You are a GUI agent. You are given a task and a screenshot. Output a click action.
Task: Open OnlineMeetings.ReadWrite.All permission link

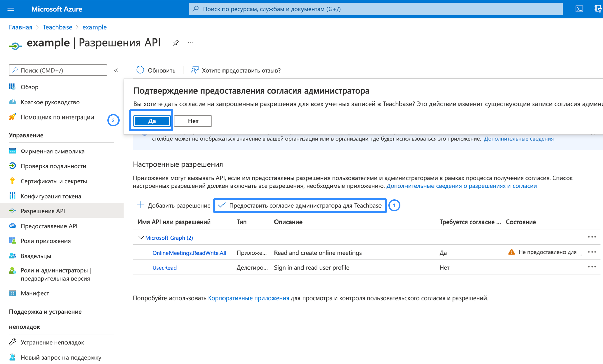189,253
